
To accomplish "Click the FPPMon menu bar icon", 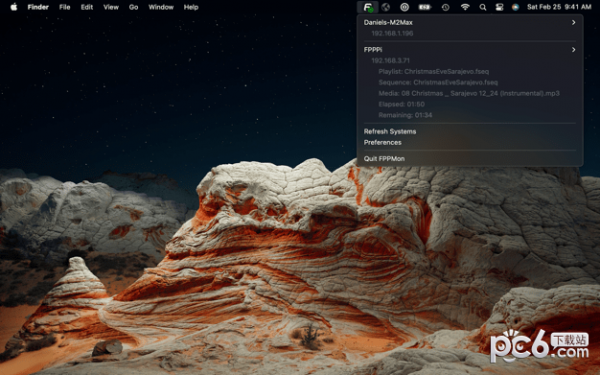I will point(368,7).
